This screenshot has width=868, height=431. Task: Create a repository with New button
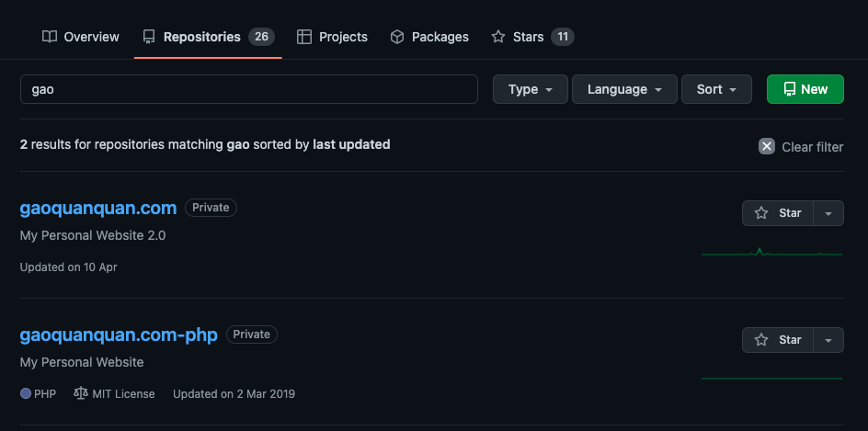pos(805,89)
